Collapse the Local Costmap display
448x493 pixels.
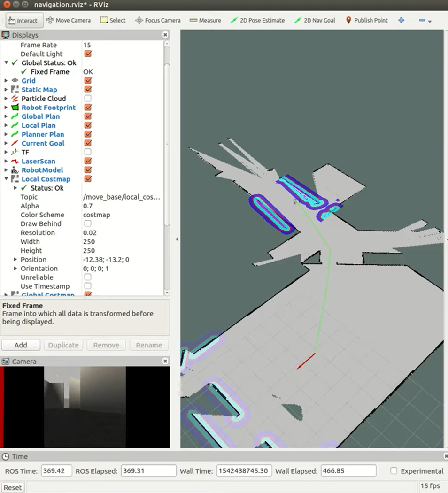pos(6,179)
